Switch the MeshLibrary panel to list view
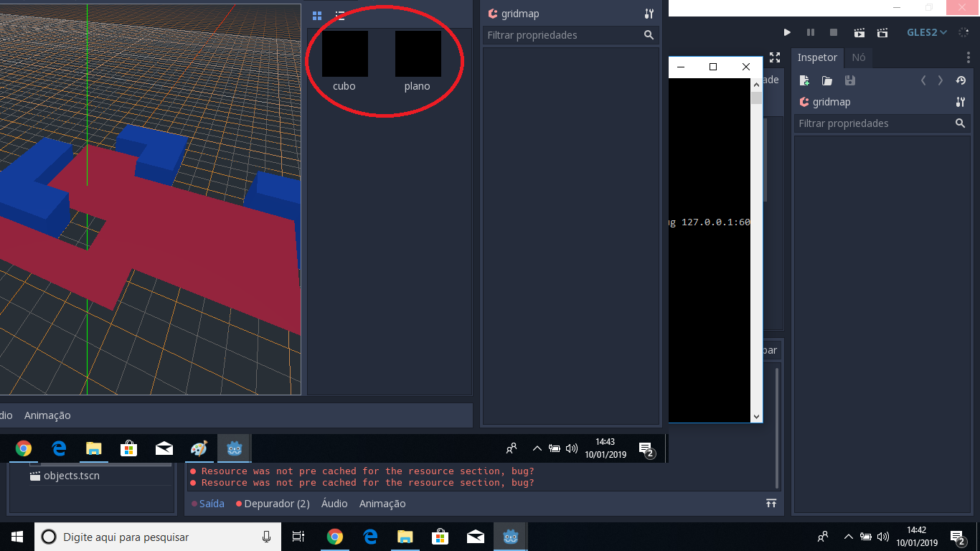The width and height of the screenshot is (980, 551). pyautogui.click(x=340, y=15)
